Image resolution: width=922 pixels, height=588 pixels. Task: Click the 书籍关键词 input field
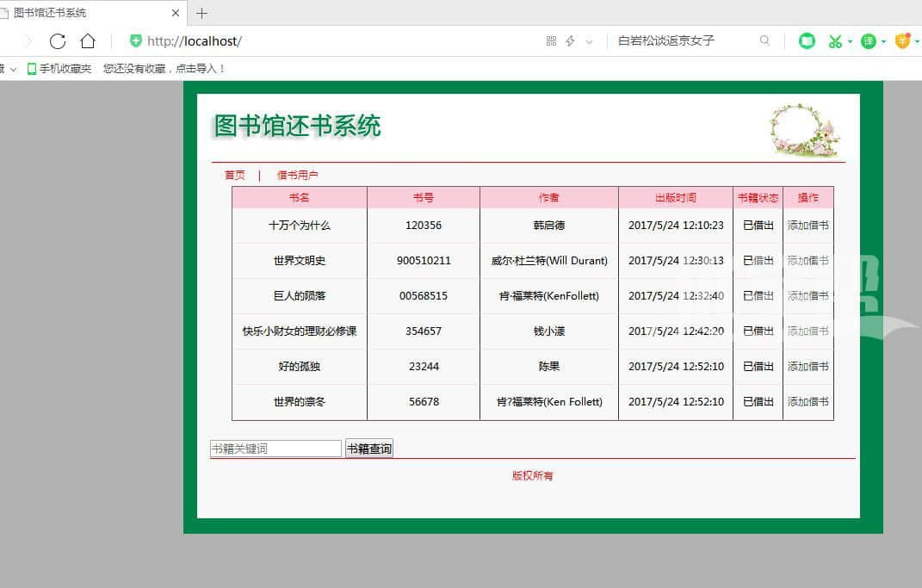(x=275, y=449)
